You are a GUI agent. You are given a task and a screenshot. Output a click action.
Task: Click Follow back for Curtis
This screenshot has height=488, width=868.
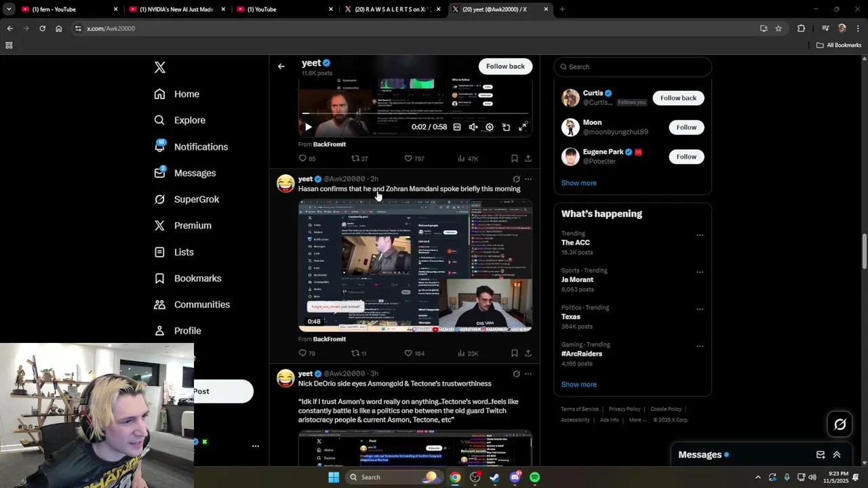coord(678,98)
